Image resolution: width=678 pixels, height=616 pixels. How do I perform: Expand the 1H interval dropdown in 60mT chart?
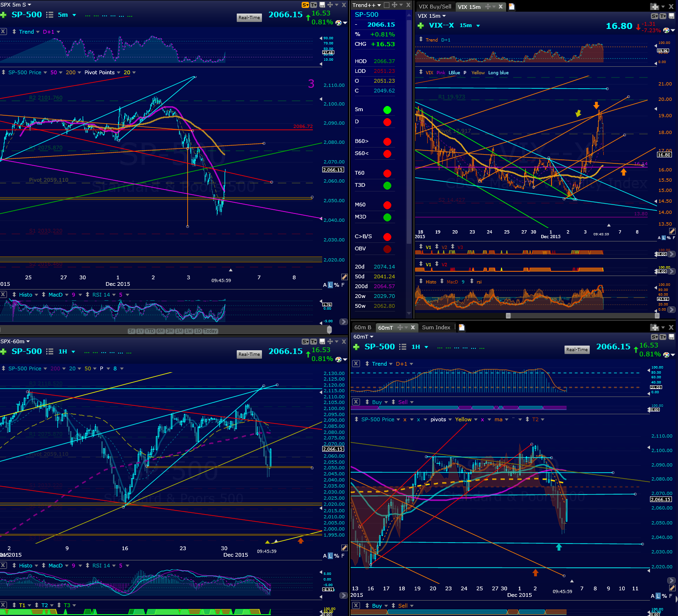click(x=426, y=347)
